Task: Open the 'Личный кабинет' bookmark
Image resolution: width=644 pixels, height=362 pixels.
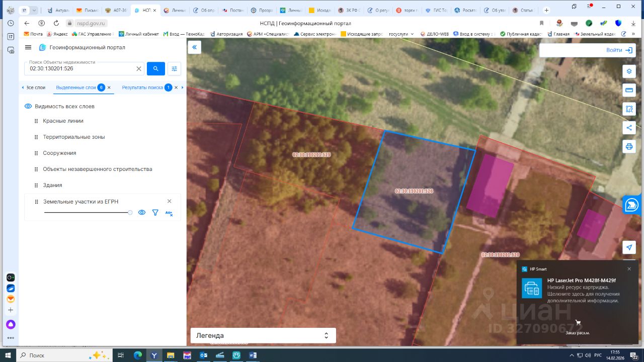Action: click(x=139, y=34)
